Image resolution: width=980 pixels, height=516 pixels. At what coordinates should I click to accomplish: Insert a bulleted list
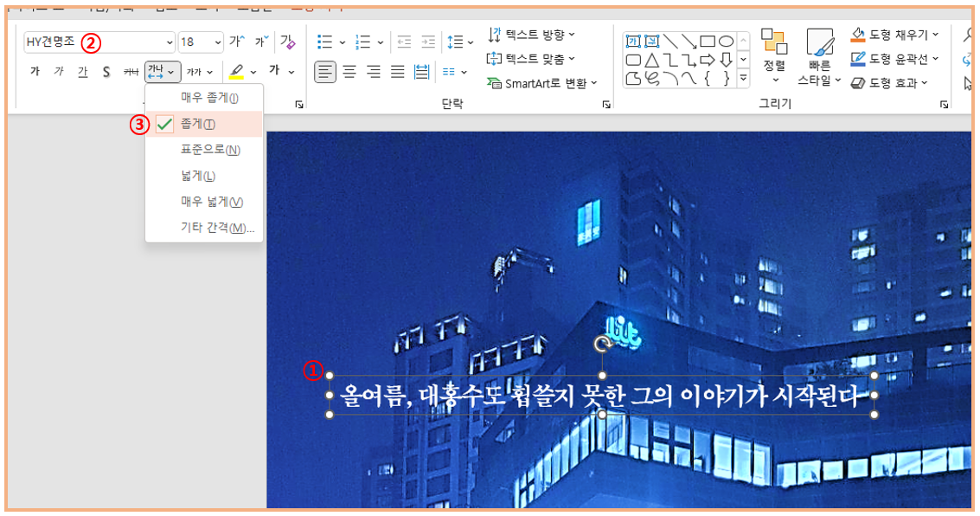(325, 42)
